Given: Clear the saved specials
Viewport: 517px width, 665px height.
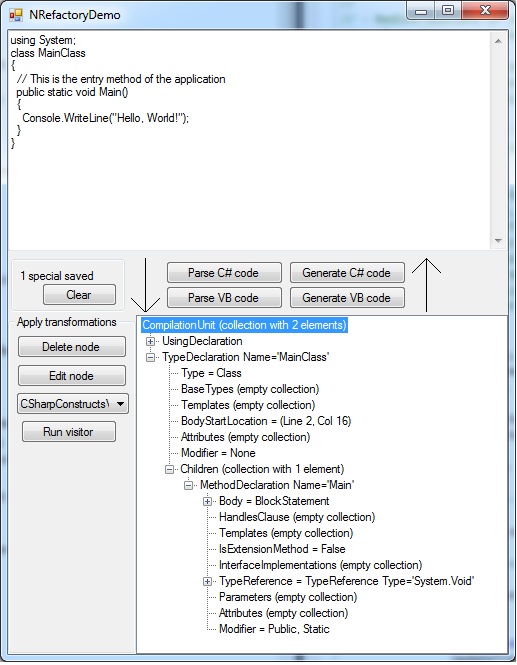Looking at the screenshot, I should click(x=79, y=295).
